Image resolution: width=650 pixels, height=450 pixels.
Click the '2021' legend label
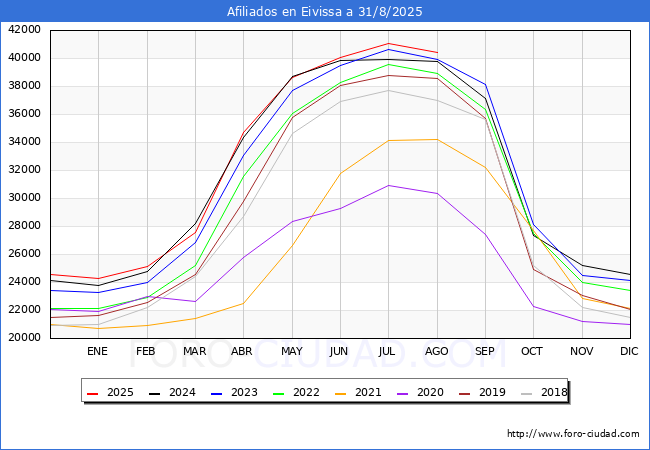(368, 392)
